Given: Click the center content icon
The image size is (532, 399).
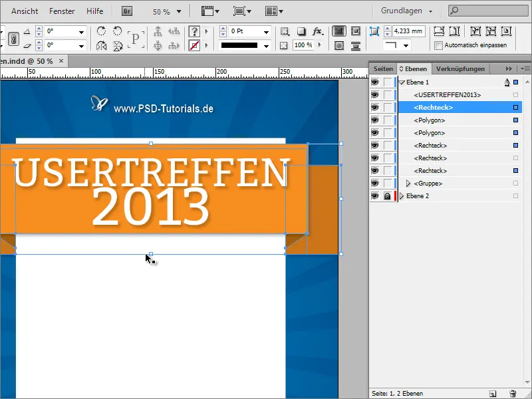Looking at the screenshot, I should click(x=506, y=31).
